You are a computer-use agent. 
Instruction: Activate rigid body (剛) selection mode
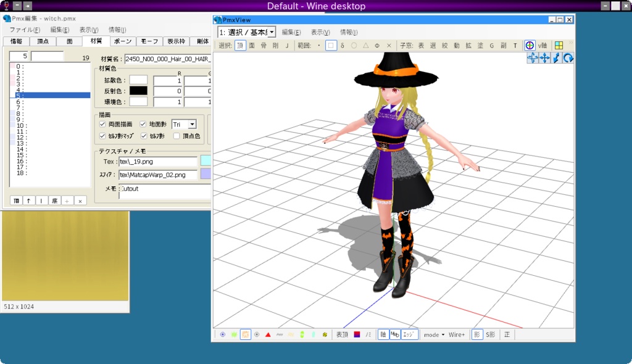[276, 45]
